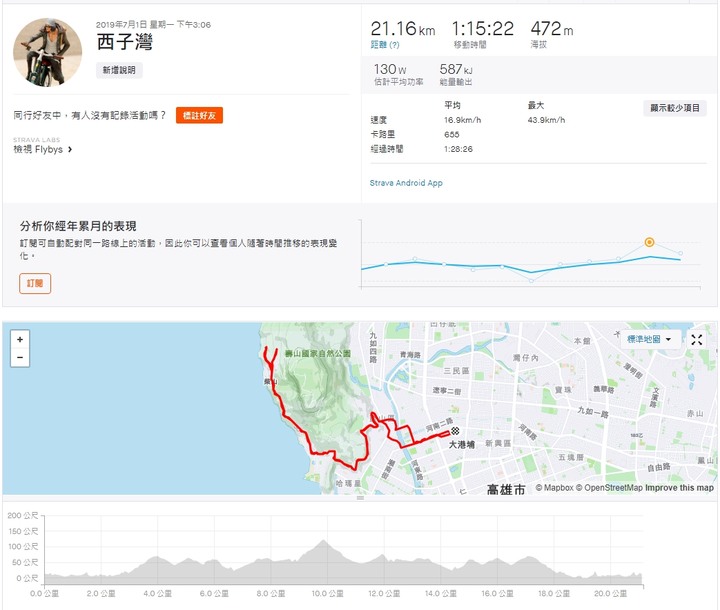The image size is (720, 610).
Task: Click the checkered finish marker on the route
Action: [455, 431]
